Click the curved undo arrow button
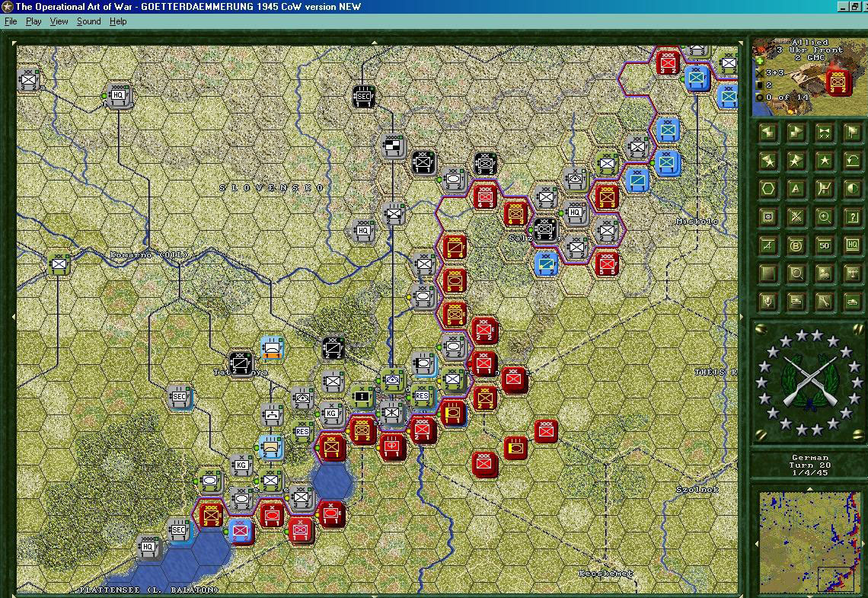 pos(852,161)
